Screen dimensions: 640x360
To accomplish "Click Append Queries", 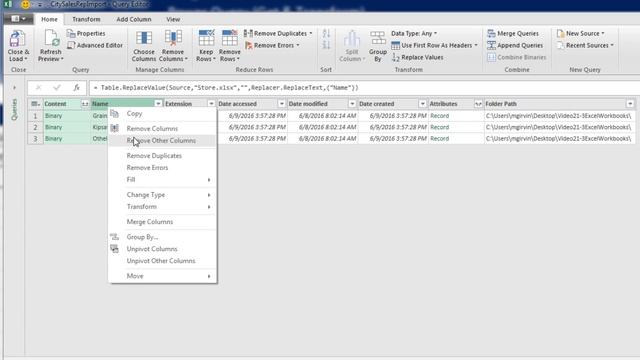I will click(x=515, y=45).
